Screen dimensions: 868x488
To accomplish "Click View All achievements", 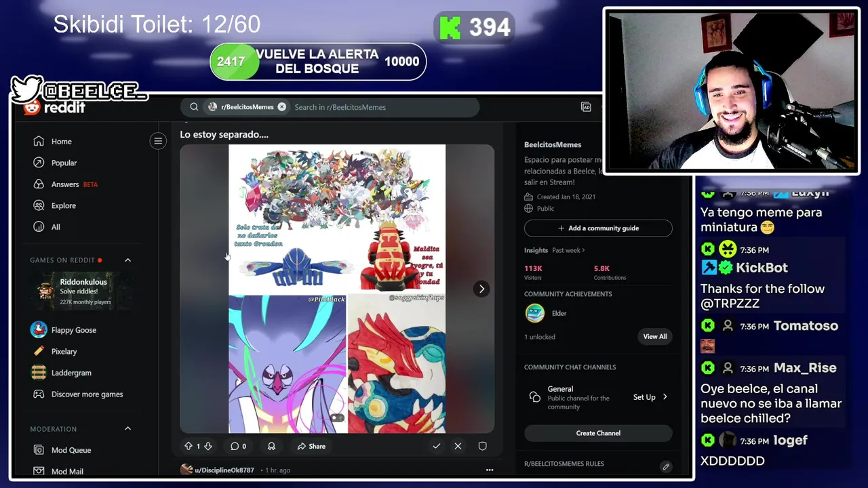I will coord(655,336).
